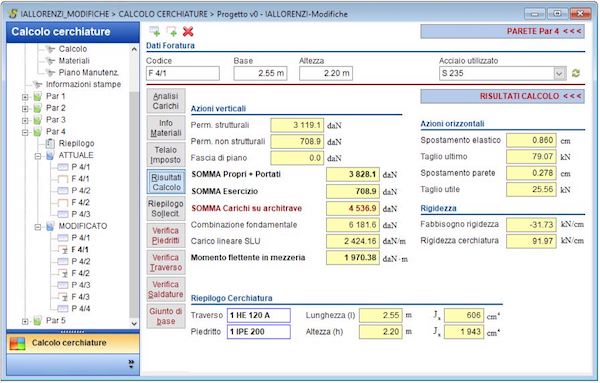
Task: Click the Giunto di base button
Action: click(x=166, y=316)
